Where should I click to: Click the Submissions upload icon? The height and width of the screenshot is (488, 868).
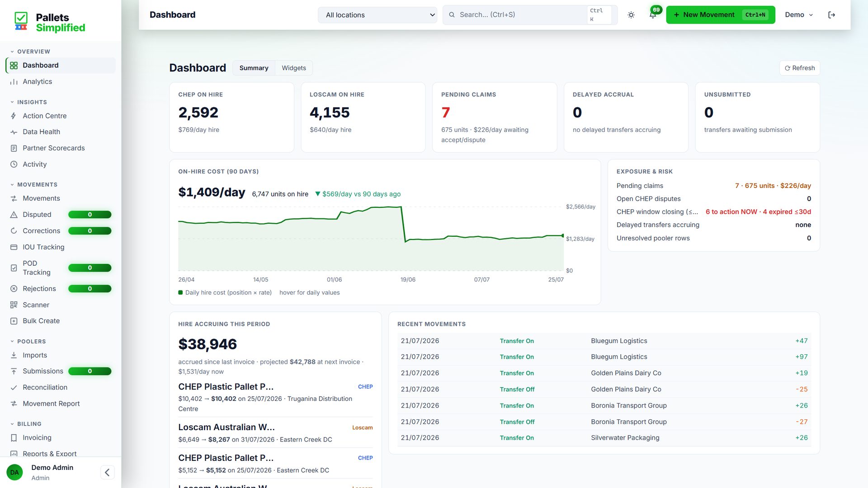14,371
